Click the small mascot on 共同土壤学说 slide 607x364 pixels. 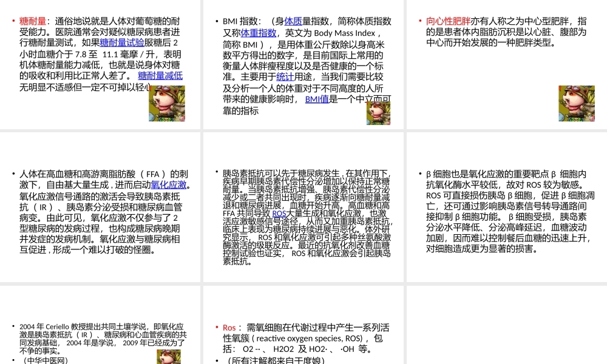[169, 357]
